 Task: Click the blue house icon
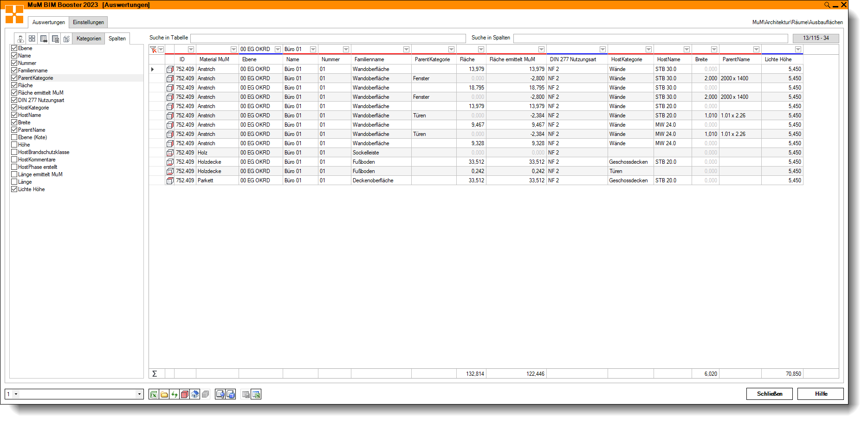[195, 394]
